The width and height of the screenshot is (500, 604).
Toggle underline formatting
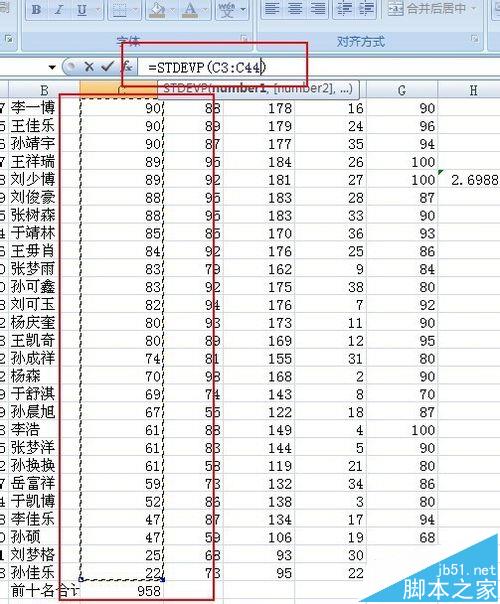click(82, 9)
